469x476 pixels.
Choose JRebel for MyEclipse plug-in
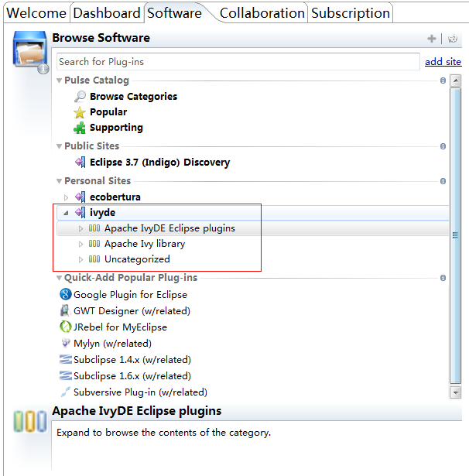pyautogui.click(x=114, y=327)
